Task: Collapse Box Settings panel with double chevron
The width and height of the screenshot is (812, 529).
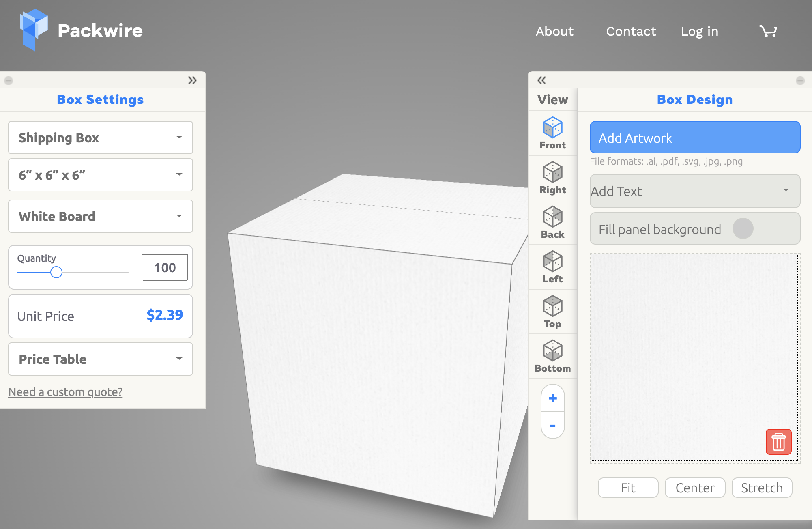Action: pyautogui.click(x=192, y=80)
